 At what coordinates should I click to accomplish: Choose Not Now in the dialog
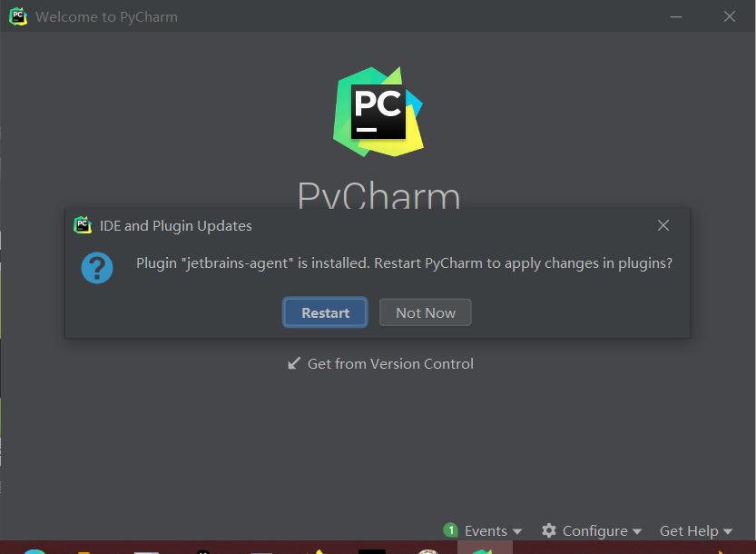pyautogui.click(x=426, y=312)
